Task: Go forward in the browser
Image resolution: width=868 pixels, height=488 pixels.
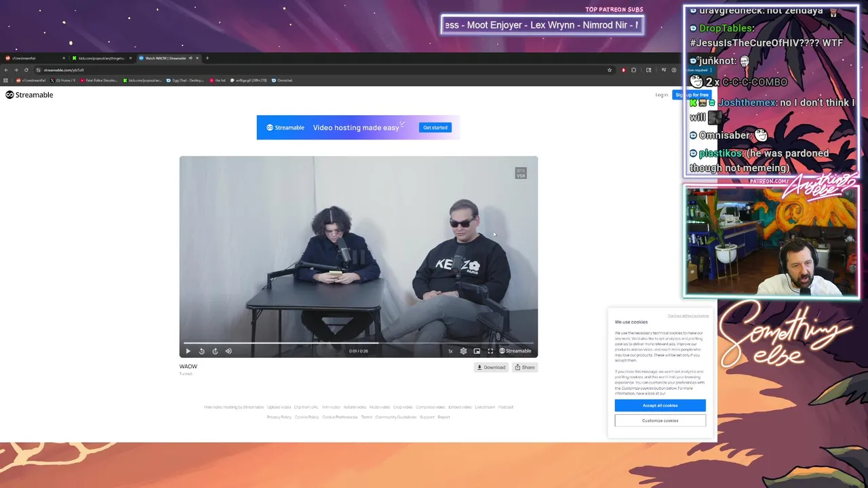Action: pos(16,70)
